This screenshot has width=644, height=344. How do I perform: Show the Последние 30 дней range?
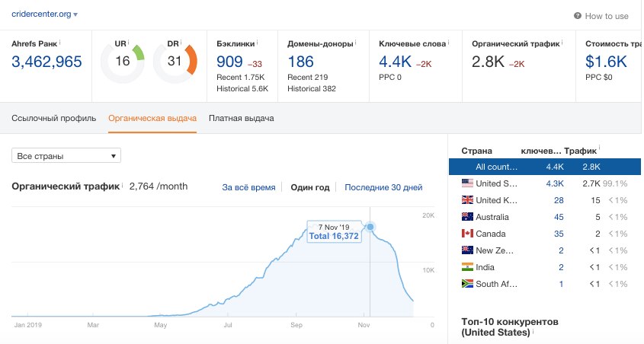pyautogui.click(x=383, y=187)
